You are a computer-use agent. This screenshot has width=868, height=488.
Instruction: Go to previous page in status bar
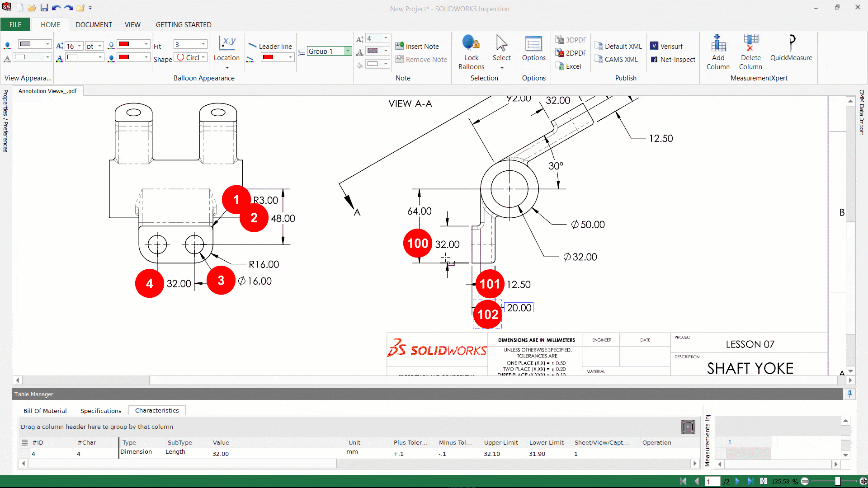pos(697,481)
